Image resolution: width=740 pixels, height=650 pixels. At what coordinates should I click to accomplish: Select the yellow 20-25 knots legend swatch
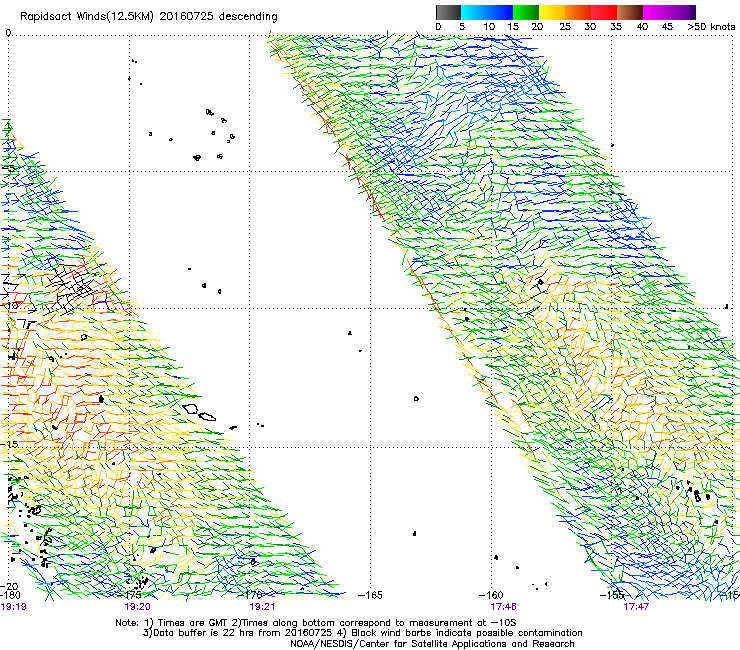pyautogui.click(x=552, y=12)
